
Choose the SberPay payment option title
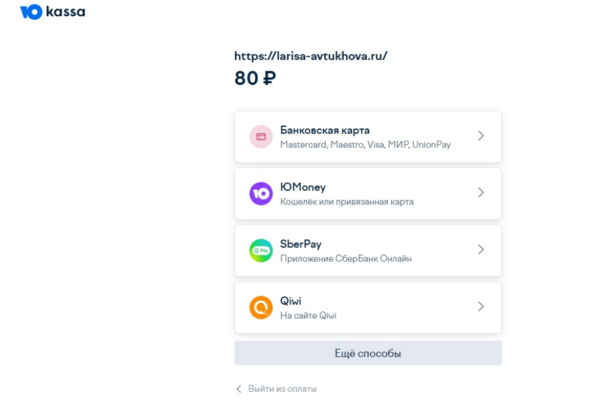coord(301,244)
